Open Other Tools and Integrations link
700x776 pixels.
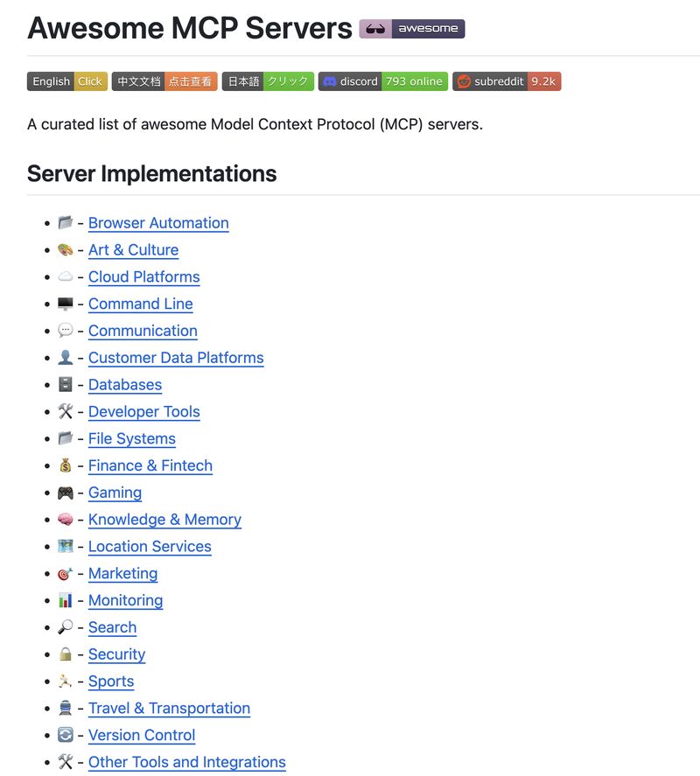point(186,762)
